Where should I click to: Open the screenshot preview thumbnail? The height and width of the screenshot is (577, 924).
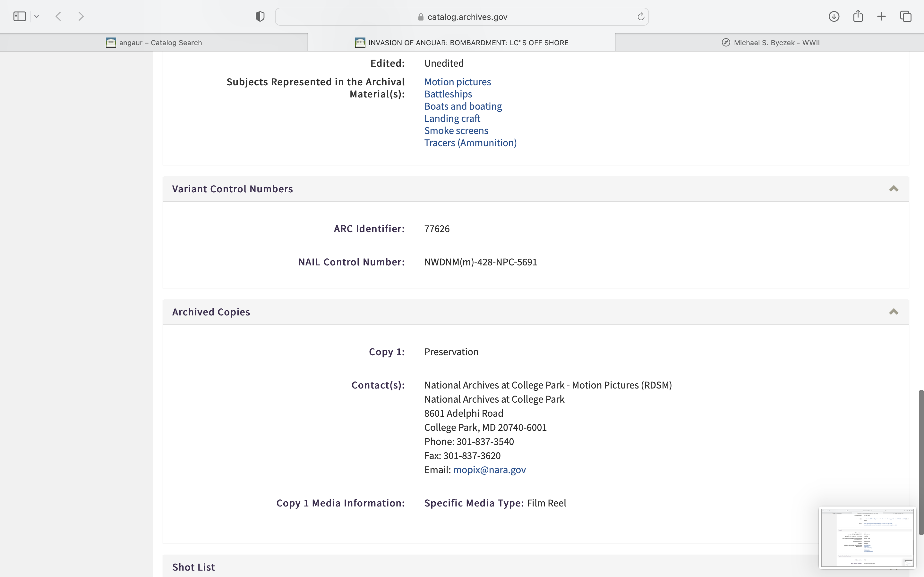(x=867, y=537)
